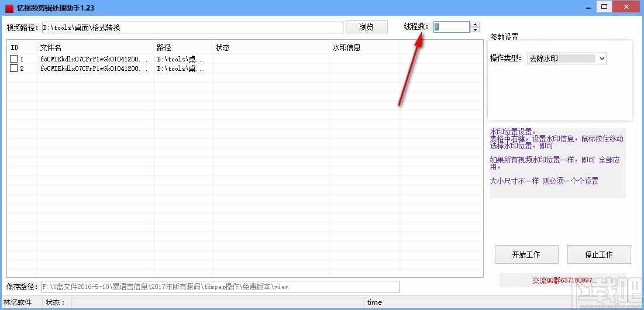The image size is (644, 310).
Task: Select the file name in row 1
Action: (94, 59)
